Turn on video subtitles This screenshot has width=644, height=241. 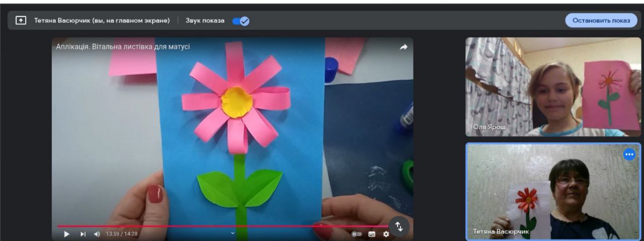tap(372, 234)
